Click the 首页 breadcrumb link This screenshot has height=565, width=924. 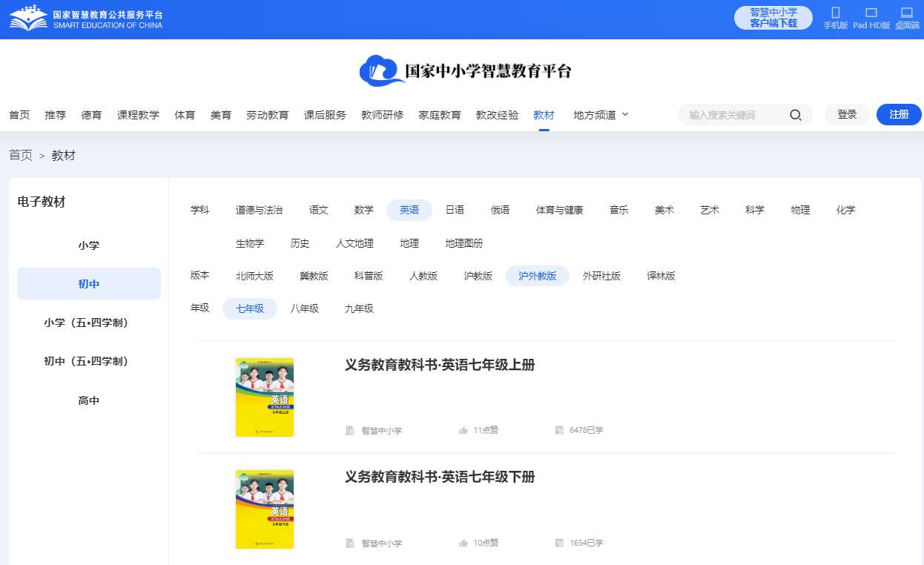click(21, 155)
